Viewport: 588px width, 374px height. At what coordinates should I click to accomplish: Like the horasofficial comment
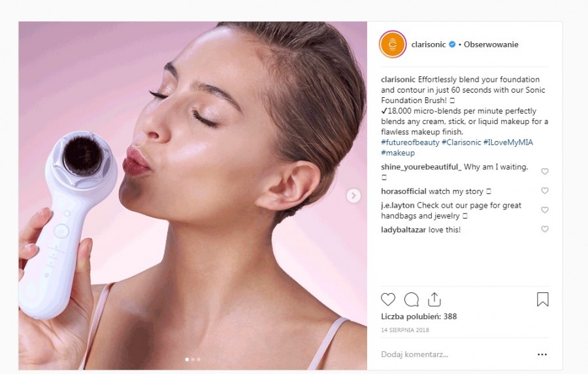coord(545,191)
